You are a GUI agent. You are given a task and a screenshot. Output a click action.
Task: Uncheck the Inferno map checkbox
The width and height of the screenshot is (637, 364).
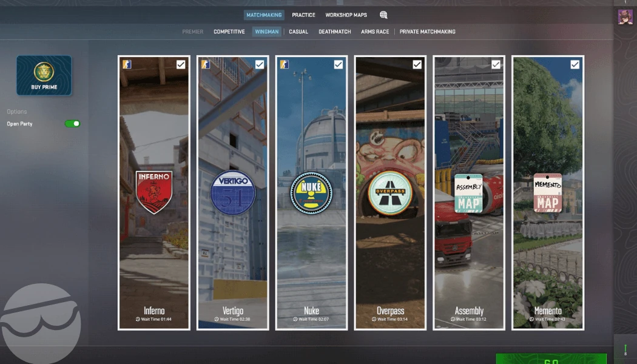click(181, 64)
